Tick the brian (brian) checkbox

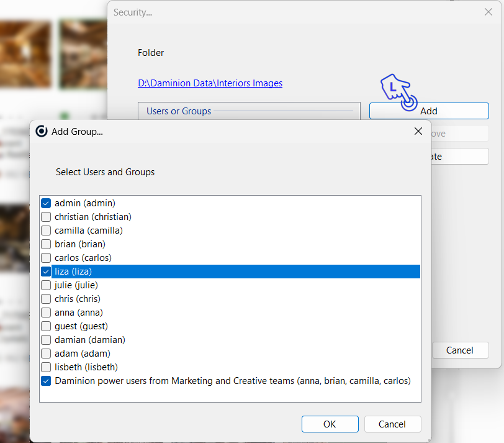point(46,244)
